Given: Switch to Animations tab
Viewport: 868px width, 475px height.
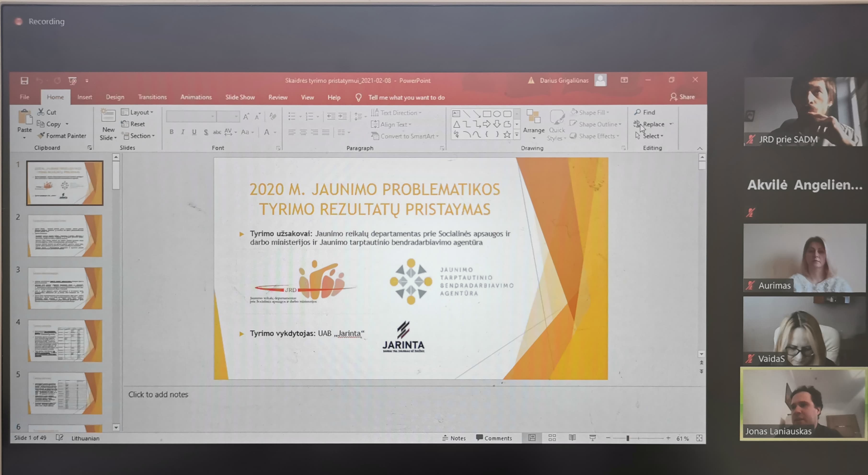Looking at the screenshot, I should [x=196, y=97].
